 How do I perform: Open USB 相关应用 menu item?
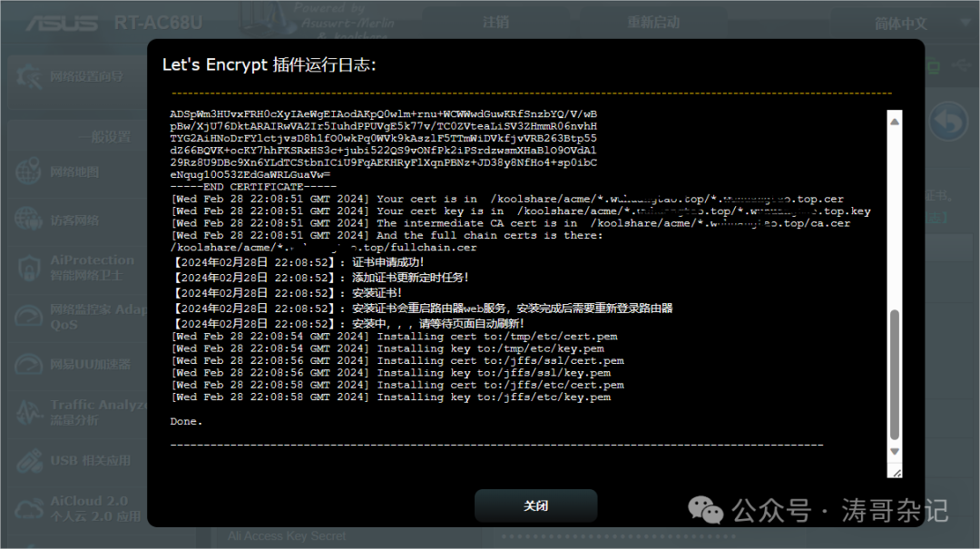[91, 460]
